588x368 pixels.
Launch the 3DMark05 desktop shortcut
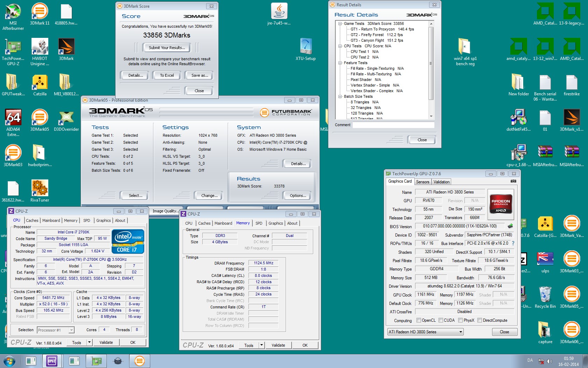point(40,120)
